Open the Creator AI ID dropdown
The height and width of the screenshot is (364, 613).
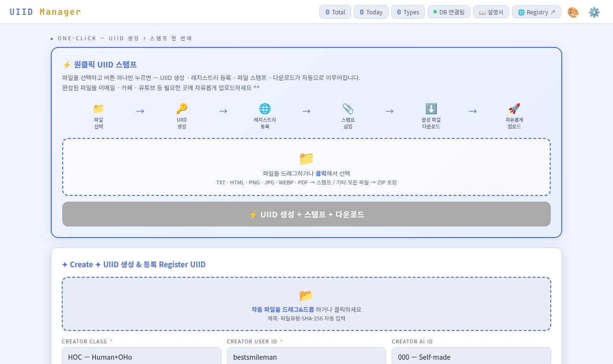[471, 357]
